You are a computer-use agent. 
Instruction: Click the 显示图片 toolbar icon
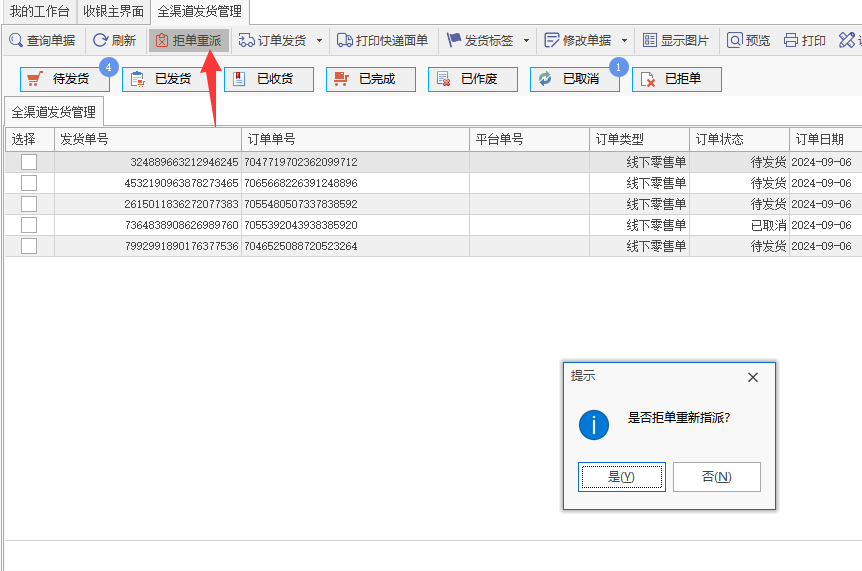pos(650,40)
